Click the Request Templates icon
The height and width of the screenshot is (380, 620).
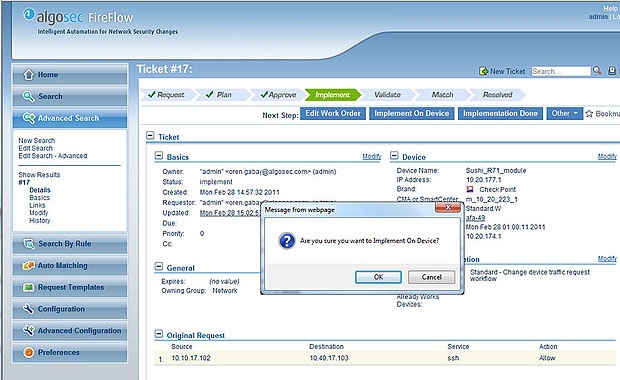(x=28, y=287)
